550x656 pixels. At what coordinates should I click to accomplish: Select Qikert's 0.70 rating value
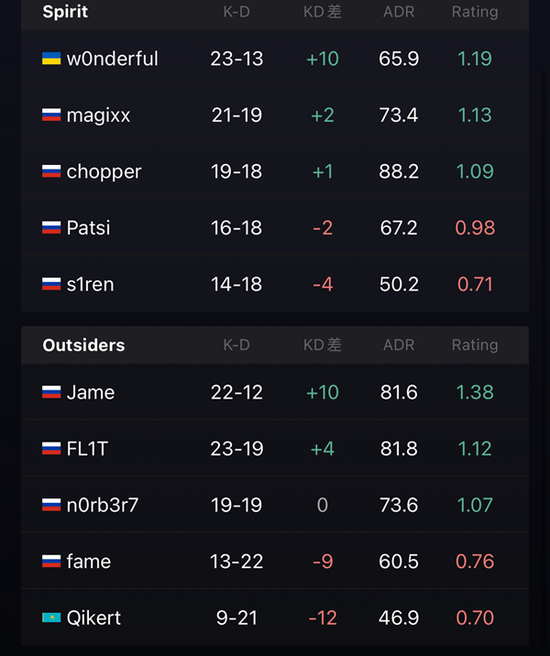475,618
